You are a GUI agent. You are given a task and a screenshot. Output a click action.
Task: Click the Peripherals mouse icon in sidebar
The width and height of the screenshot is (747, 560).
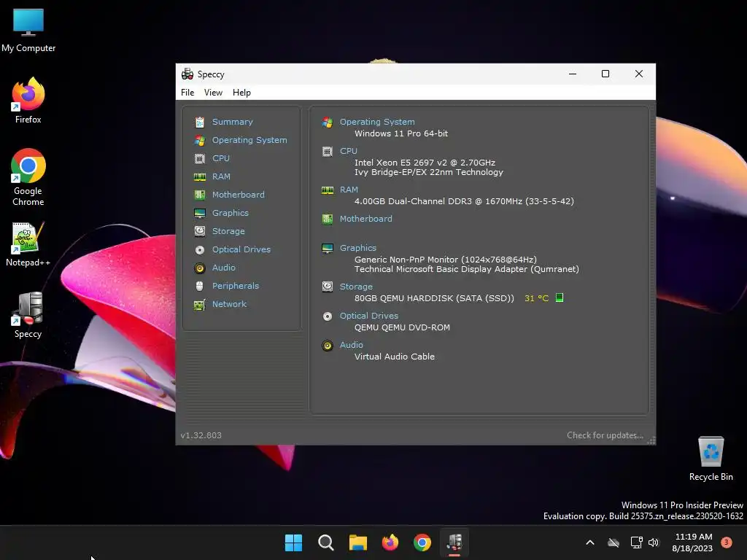pyautogui.click(x=200, y=286)
